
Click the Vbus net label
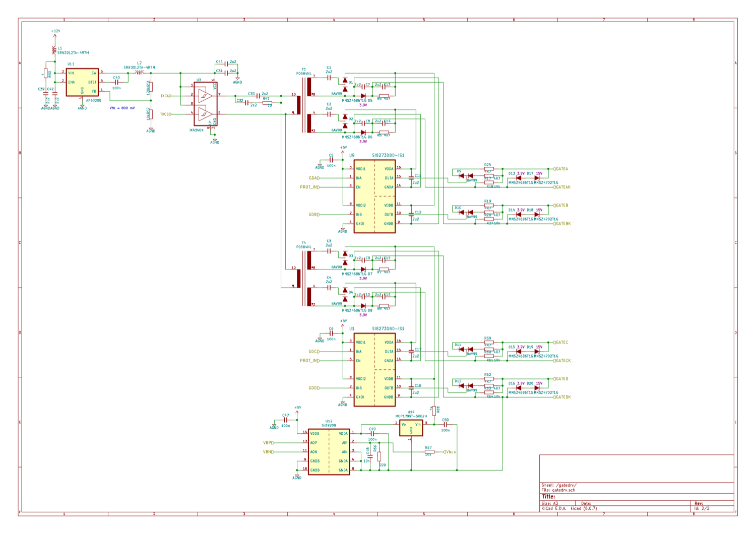tap(450, 452)
